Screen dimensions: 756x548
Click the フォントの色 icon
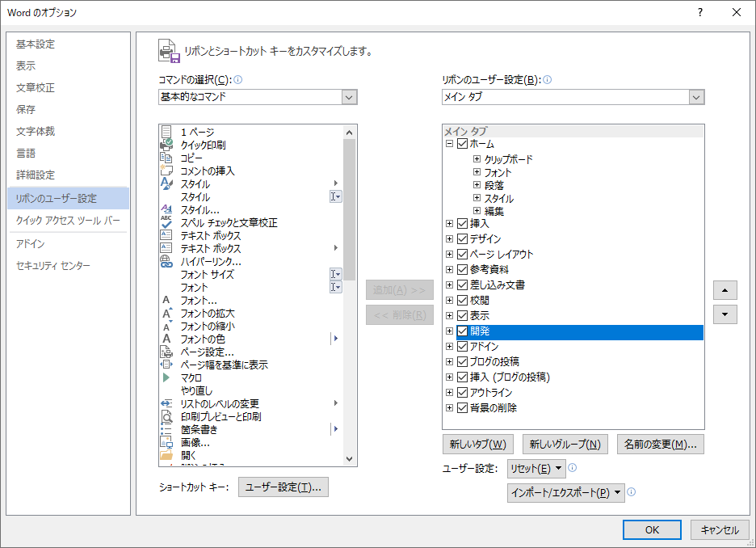[x=166, y=339]
